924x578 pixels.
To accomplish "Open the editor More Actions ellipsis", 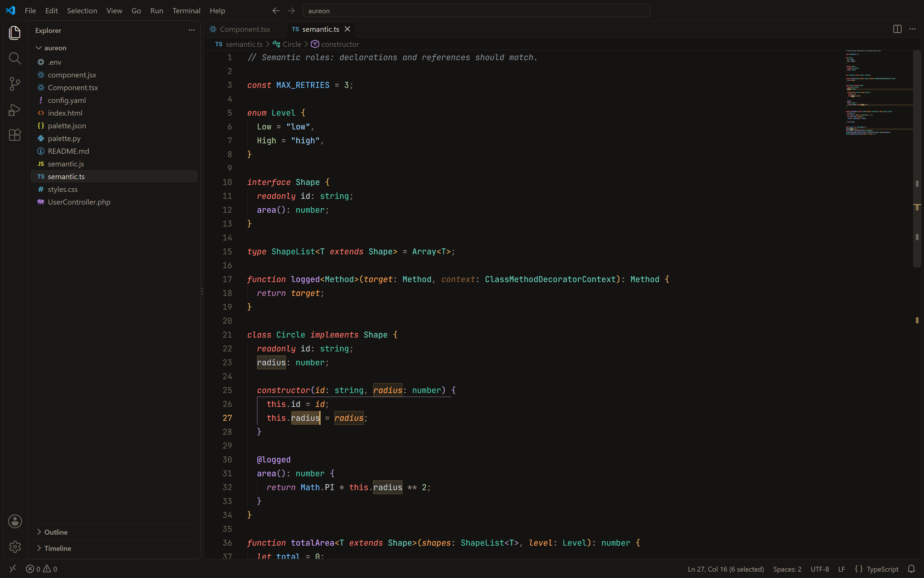I will (912, 29).
